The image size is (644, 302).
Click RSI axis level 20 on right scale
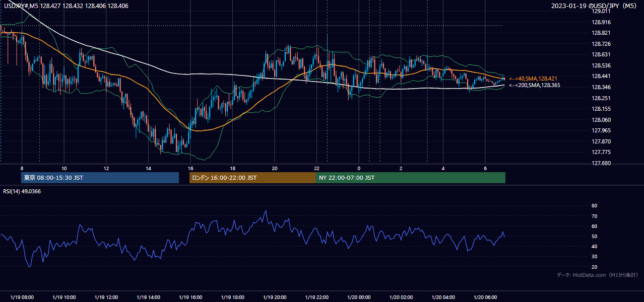(594, 267)
